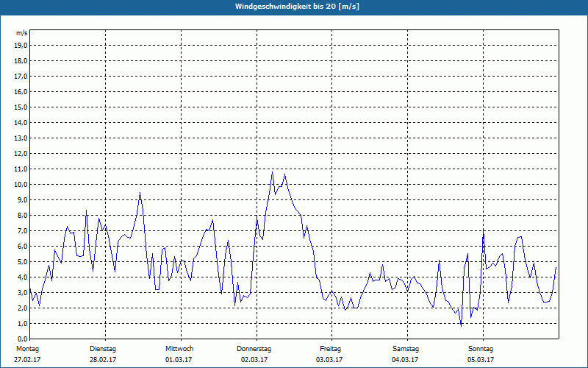
Task: Click the '3,0' y-axis label
Action: click(22, 292)
